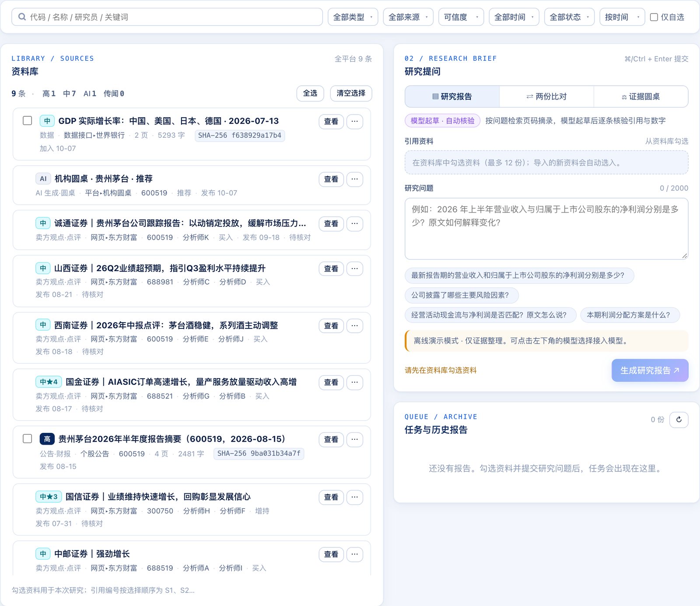
Task: Click 生成研究报告 button
Action: pyautogui.click(x=650, y=370)
